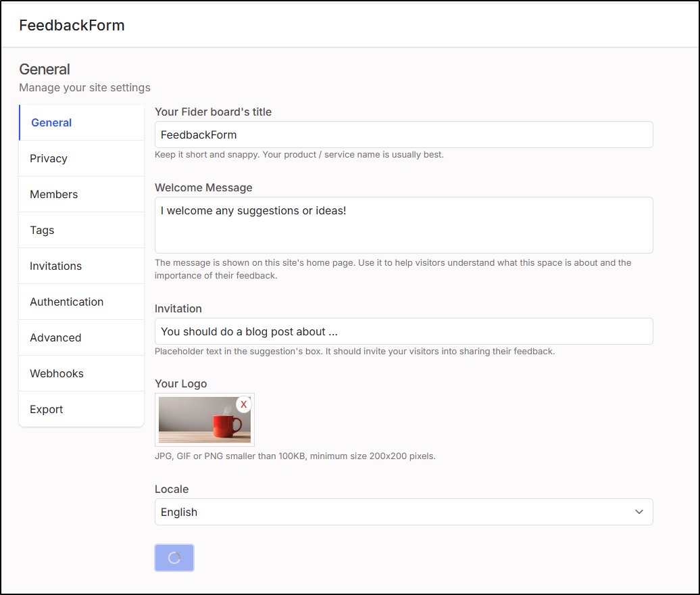Image resolution: width=700 pixels, height=595 pixels.
Task: Focus the Invitation placeholder text field
Action: 403,331
